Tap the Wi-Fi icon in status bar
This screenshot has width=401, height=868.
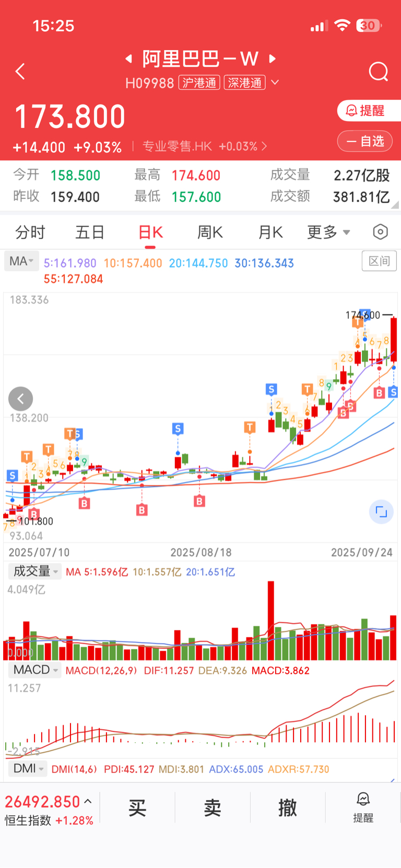(x=342, y=26)
